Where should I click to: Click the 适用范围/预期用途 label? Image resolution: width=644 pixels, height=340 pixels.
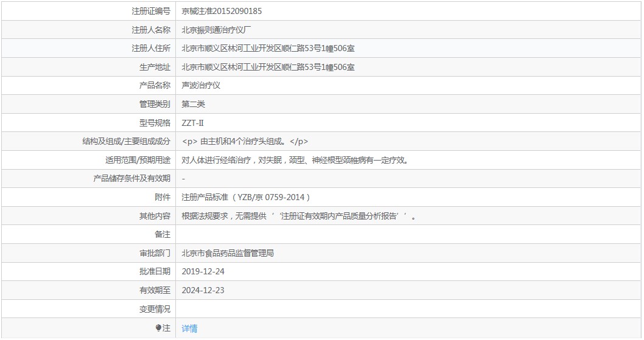tap(138, 160)
